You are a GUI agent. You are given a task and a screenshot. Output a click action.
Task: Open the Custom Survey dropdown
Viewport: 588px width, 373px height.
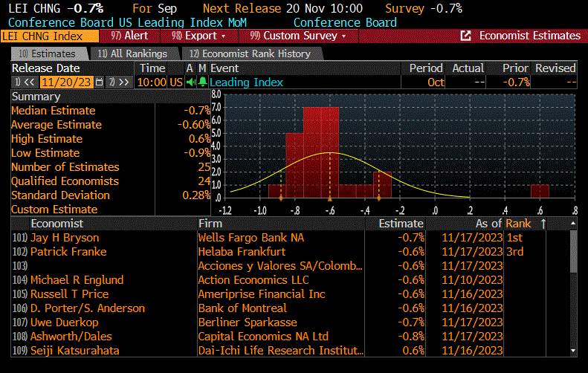point(298,36)
